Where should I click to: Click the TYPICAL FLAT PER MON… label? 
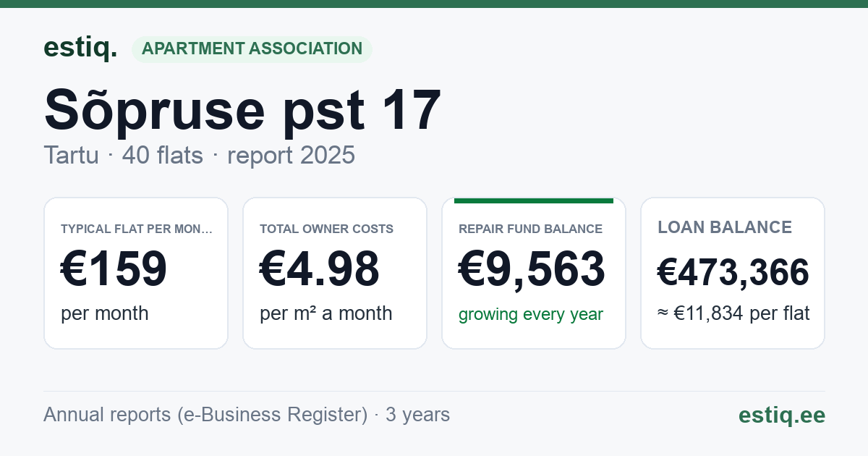click(x=137, y=229)
